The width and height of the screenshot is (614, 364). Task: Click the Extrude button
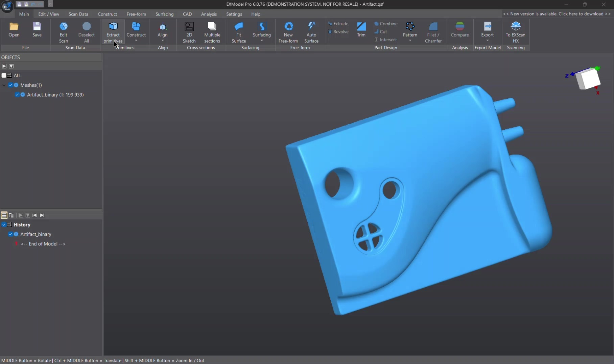[338, 24]
